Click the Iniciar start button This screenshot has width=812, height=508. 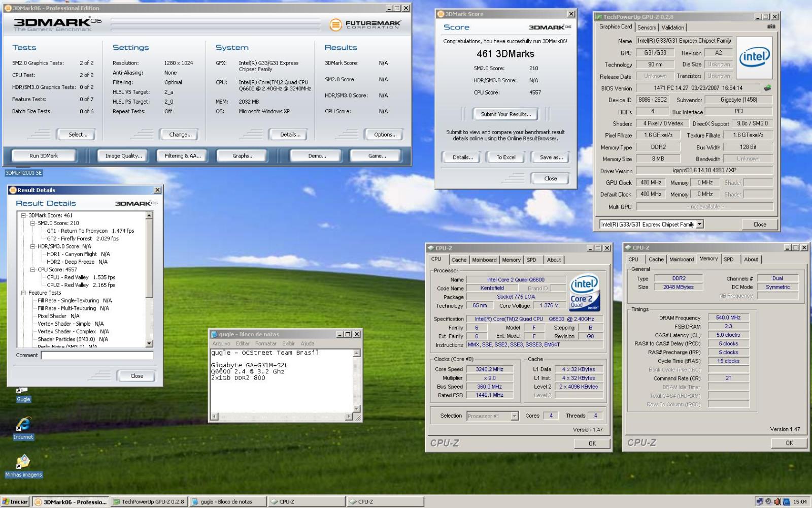point(15,501)
